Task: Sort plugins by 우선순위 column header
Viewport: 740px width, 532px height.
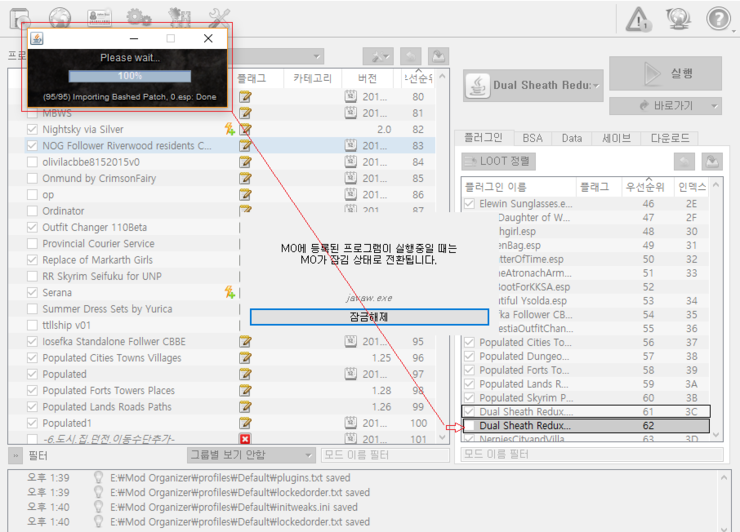Action: pyautogui.click(x=645, y=187)
